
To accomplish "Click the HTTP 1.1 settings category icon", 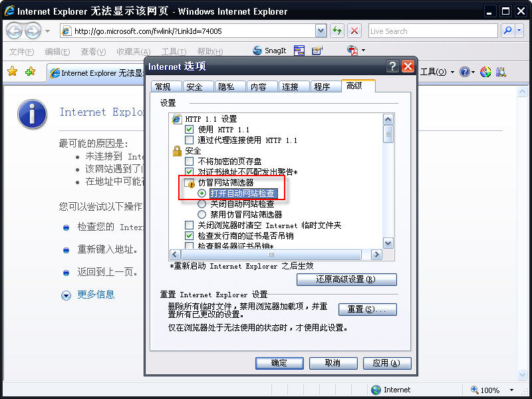I will coord(177,119).
